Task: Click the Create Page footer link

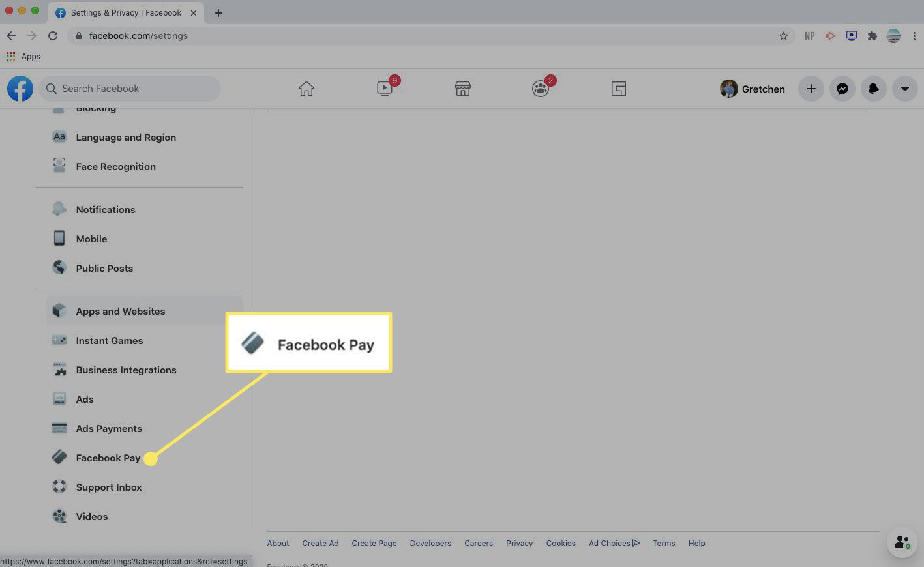Action: tap(374, 544)
